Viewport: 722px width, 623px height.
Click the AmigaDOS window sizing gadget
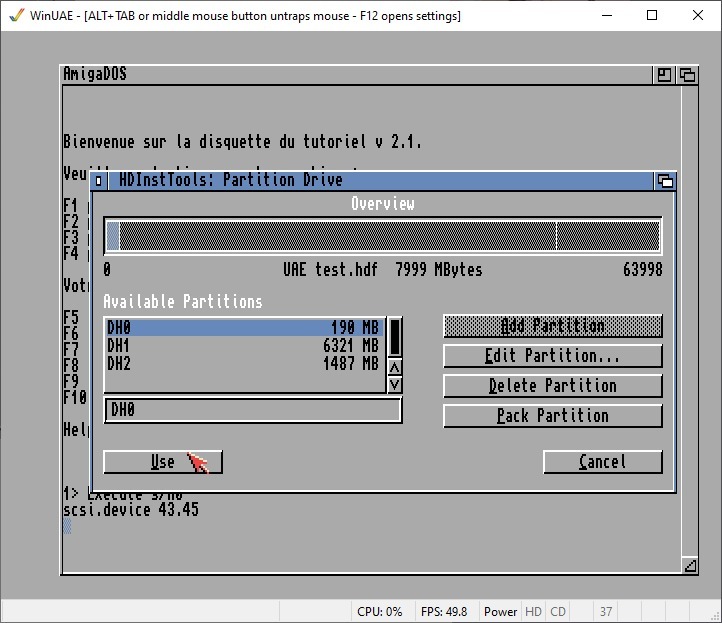(x=690, y=565)
